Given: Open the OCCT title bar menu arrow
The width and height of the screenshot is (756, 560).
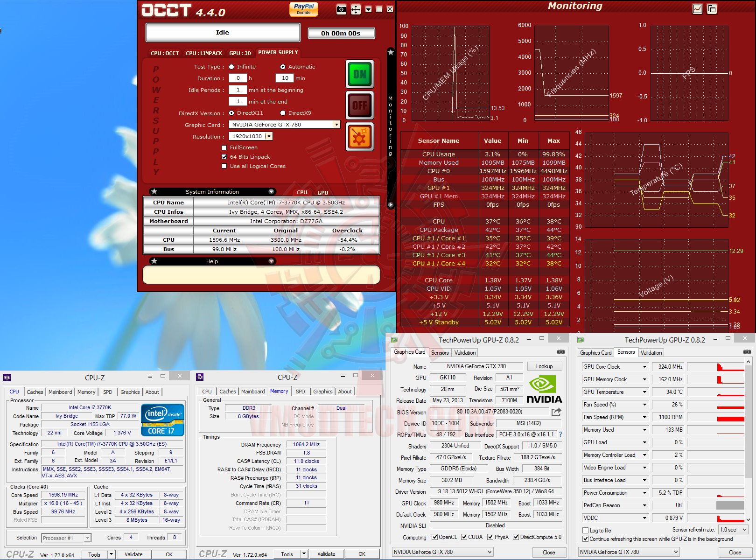Looking at the screenshot, I should [x=369, y=9].
